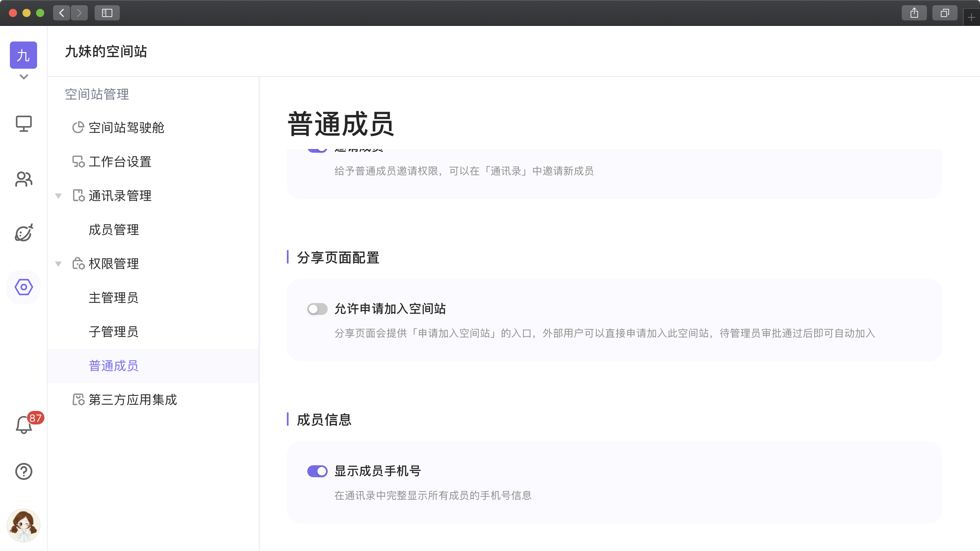The height and width of the screenshot is (551, 980).
Task: Click the icon beside 第三方应用集成
Action: click(78, 400)
